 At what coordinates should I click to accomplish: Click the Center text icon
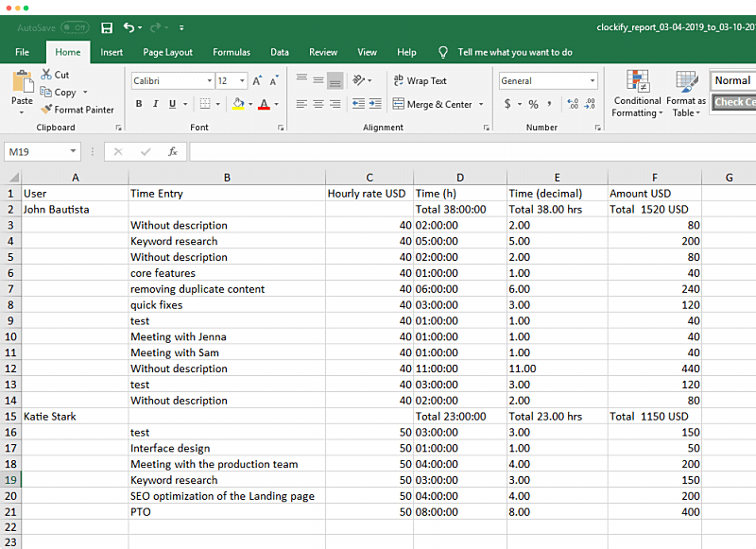point(318,104)
